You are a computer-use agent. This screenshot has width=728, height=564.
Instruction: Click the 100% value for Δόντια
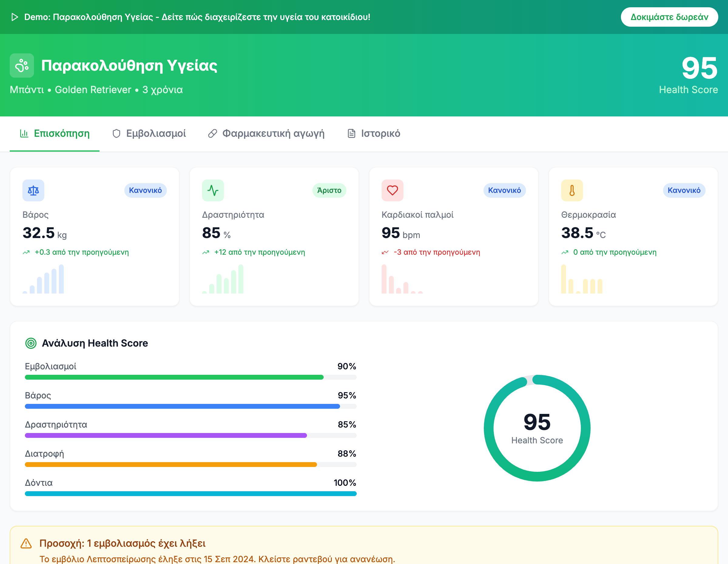(345, 483)
